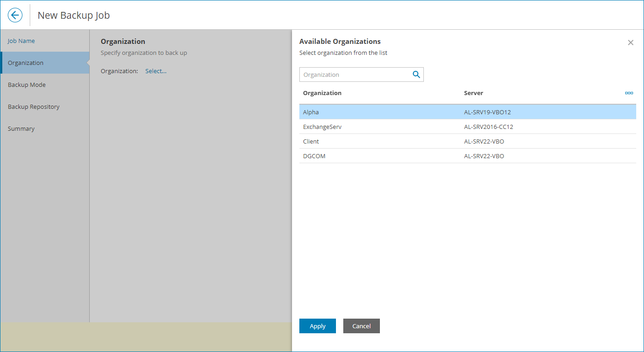The height and width of the screenshot is (352, 644).
Task: Click the search magnifier icon
Action: [x=416, y=75]
